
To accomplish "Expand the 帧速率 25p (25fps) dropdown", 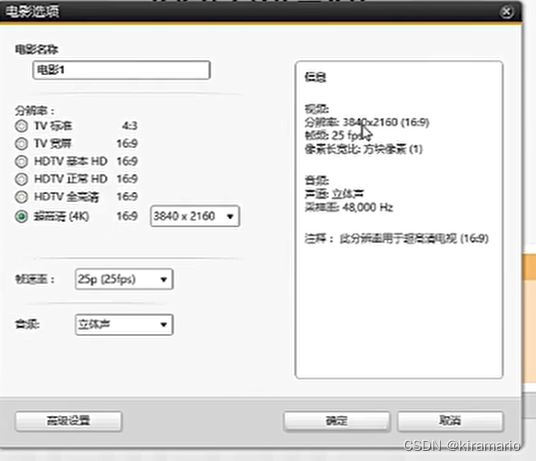I will click(124, 280).
